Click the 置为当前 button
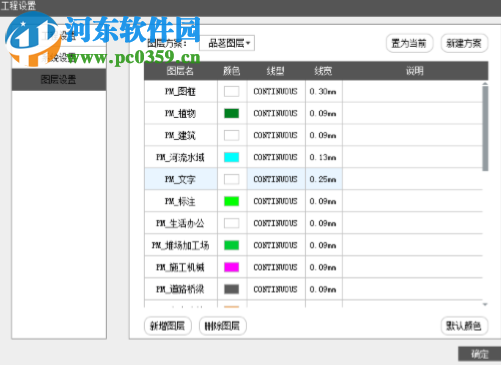Screen dimensions: 501x365 409,43
